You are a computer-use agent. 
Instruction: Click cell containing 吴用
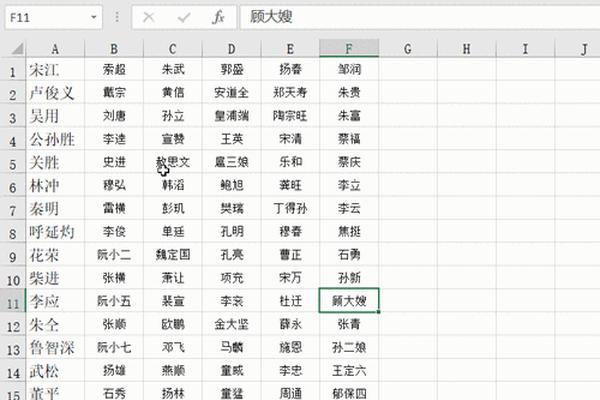pos(55,116)
